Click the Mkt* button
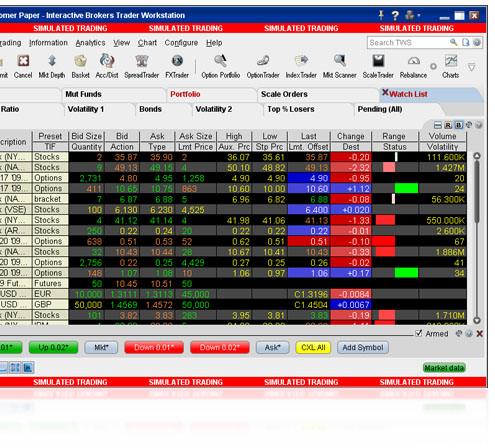 [x=101, y=347]
